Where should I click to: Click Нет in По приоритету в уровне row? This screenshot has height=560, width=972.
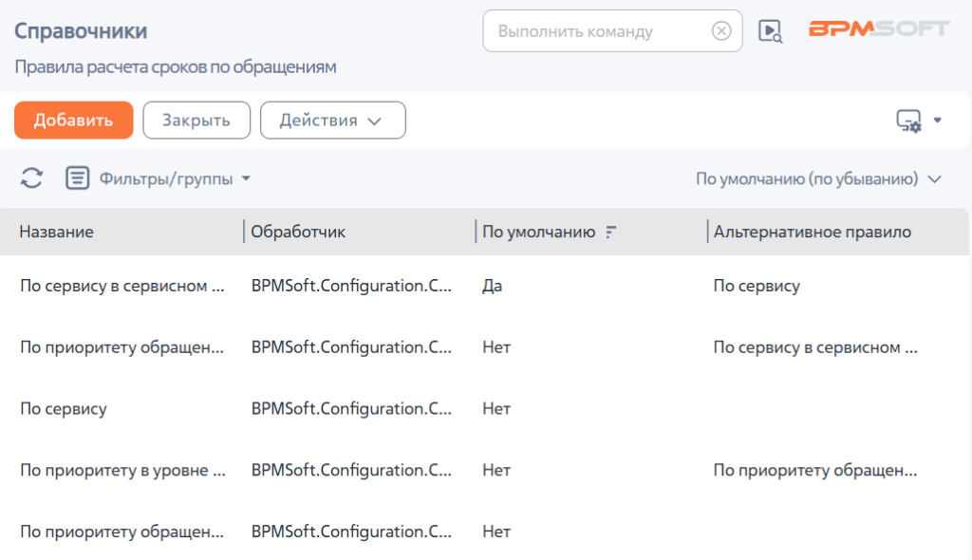click(496, 470)
